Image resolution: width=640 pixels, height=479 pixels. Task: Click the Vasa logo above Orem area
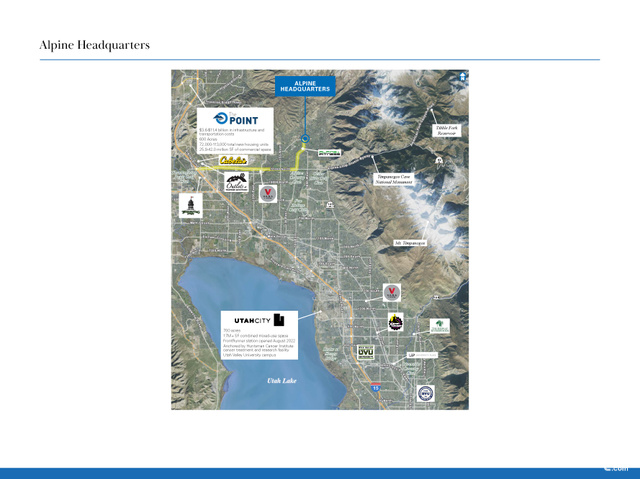[392, 293]
